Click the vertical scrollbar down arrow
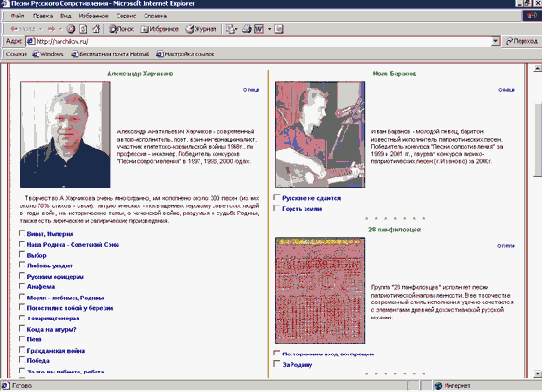The image size is (542, 392). coord(537,374)
